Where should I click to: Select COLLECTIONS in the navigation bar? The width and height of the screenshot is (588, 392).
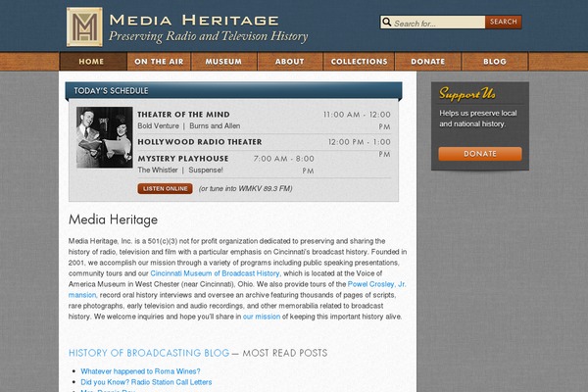(x=359, y=62)
